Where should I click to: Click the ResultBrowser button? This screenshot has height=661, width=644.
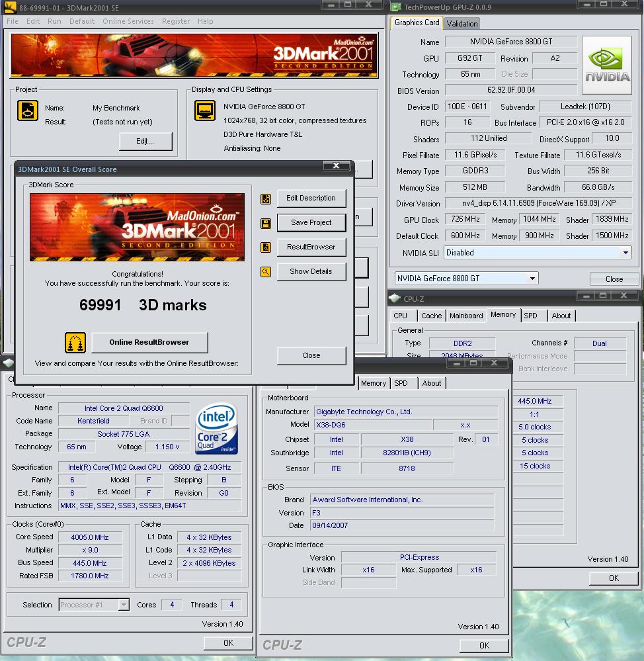[x=311, y=247]
